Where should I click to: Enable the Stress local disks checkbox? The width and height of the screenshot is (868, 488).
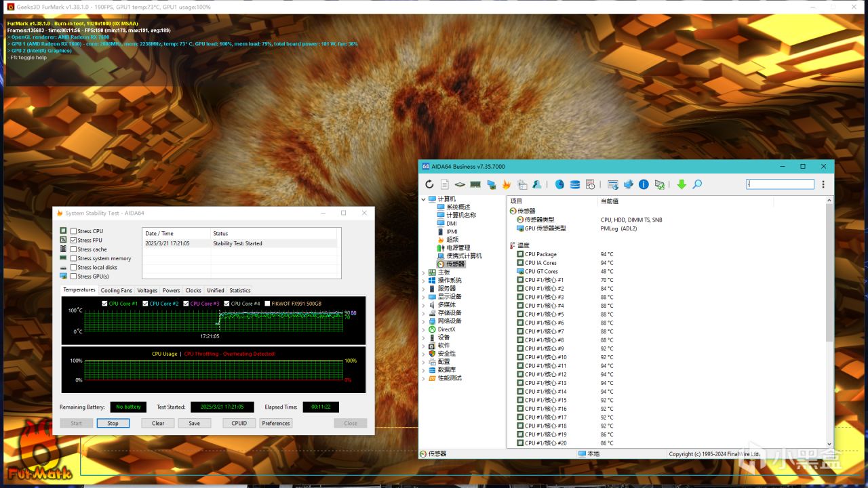tap(74, 268)
